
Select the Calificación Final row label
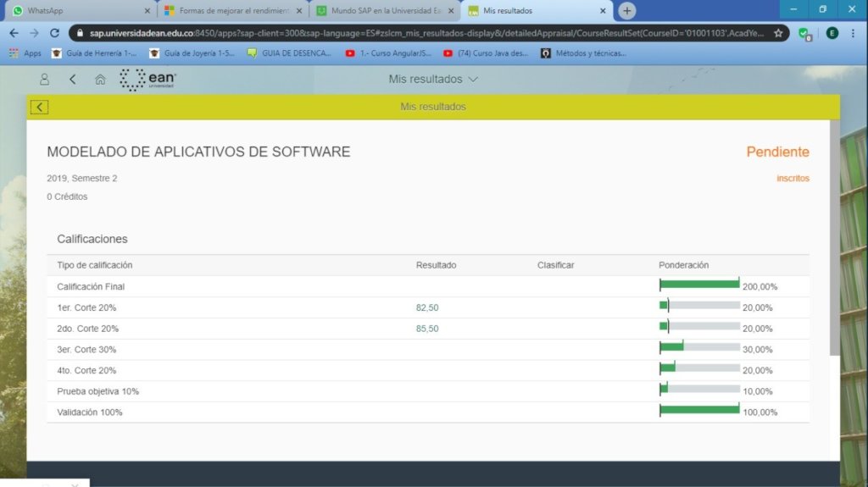[x=91, y=286]
